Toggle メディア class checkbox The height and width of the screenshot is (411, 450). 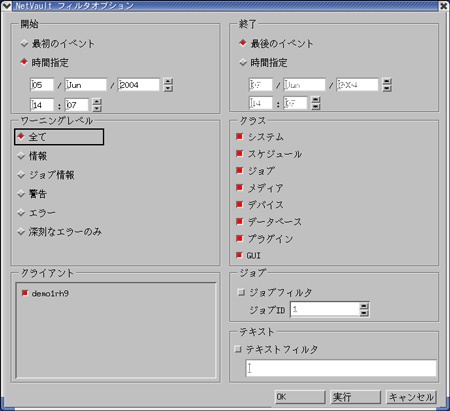tap(239, 188)
